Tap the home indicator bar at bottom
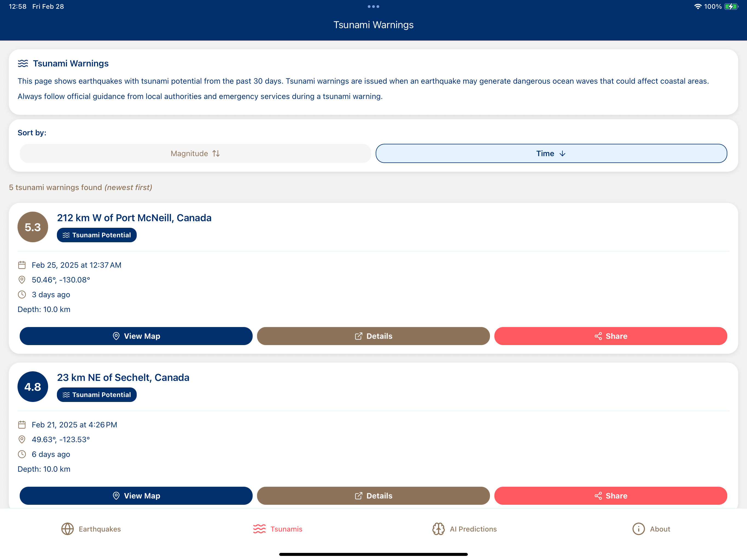The width and height of the screenshot is (747, 560). pos(373,554)
